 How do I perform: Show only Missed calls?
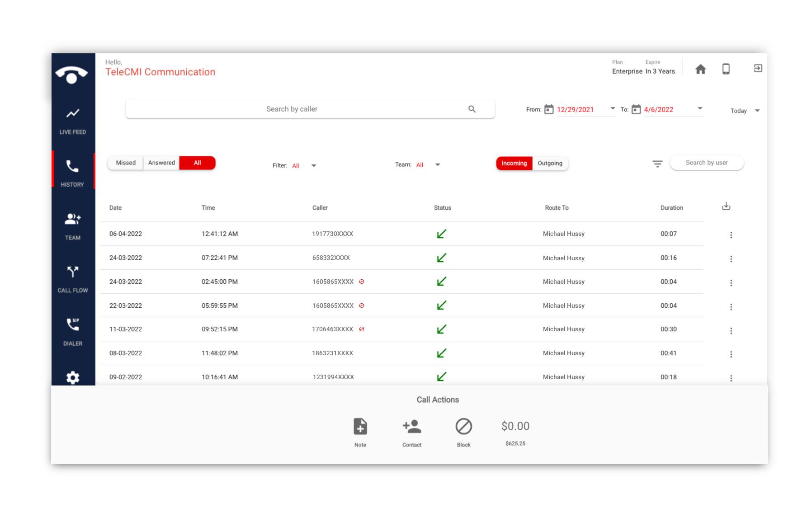coord(126,163)
